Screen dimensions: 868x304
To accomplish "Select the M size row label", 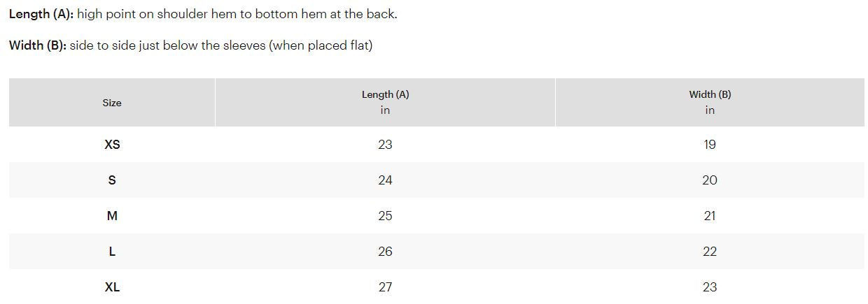I will (112, 216).
